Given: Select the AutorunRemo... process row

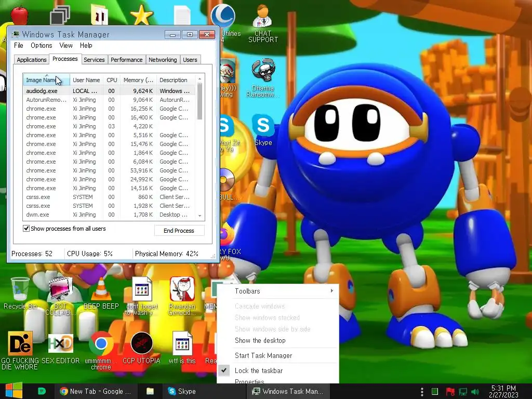Looking at the screenshot, I should click(x=109, y=100).
